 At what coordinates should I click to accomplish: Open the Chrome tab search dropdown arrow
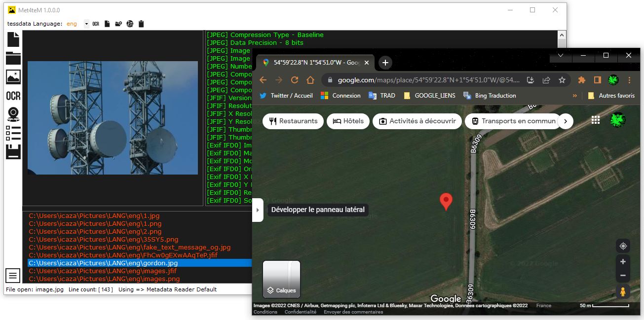[561, 56]
